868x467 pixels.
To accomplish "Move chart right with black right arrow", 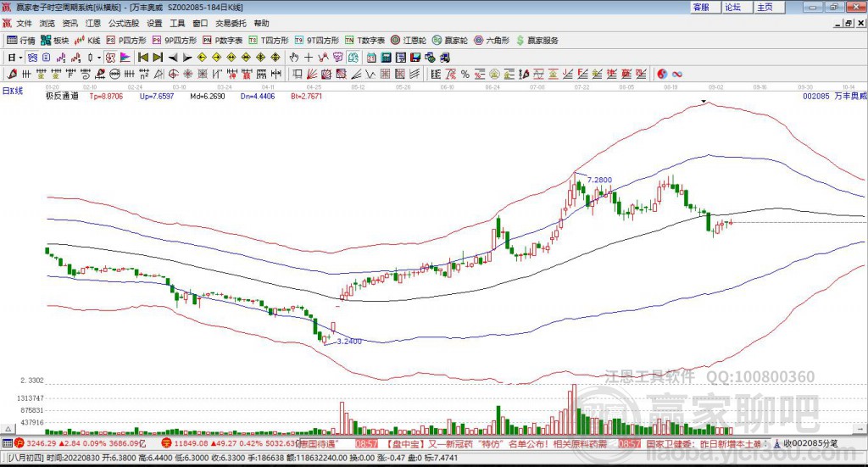I will pyautogui.click(x=187, y=58).
